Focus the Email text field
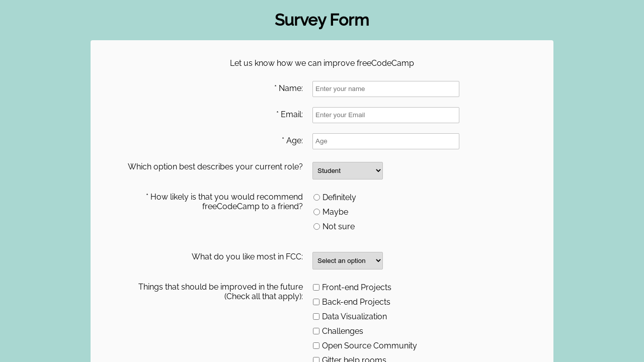 click(385, 115)
